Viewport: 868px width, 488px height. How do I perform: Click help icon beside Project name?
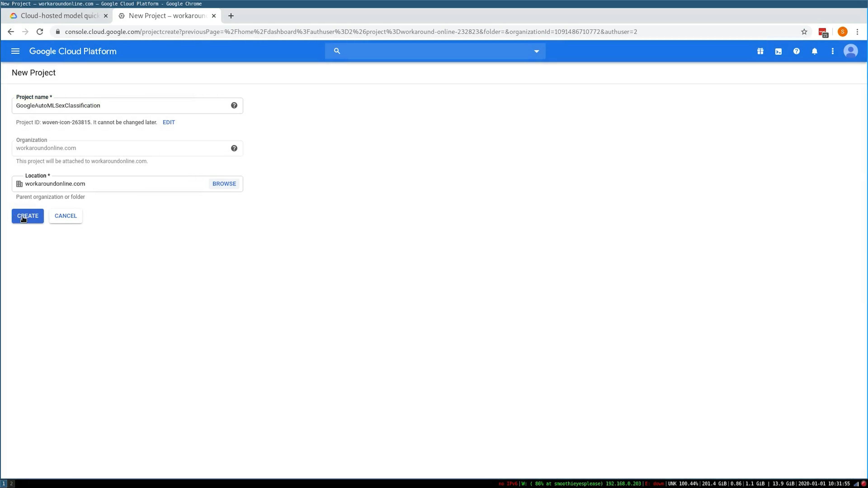(234, 106)
